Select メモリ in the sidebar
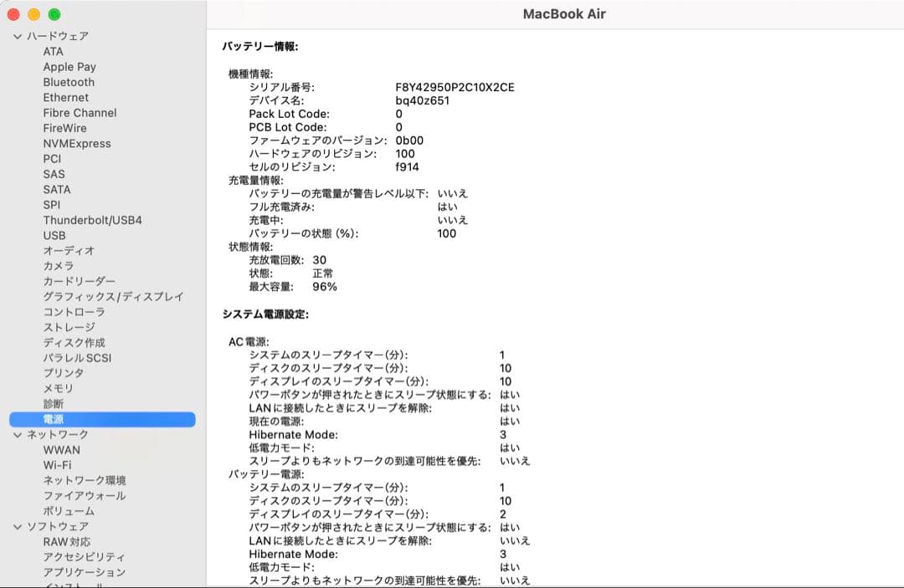The image size is (904, 588). coord(59,388)
